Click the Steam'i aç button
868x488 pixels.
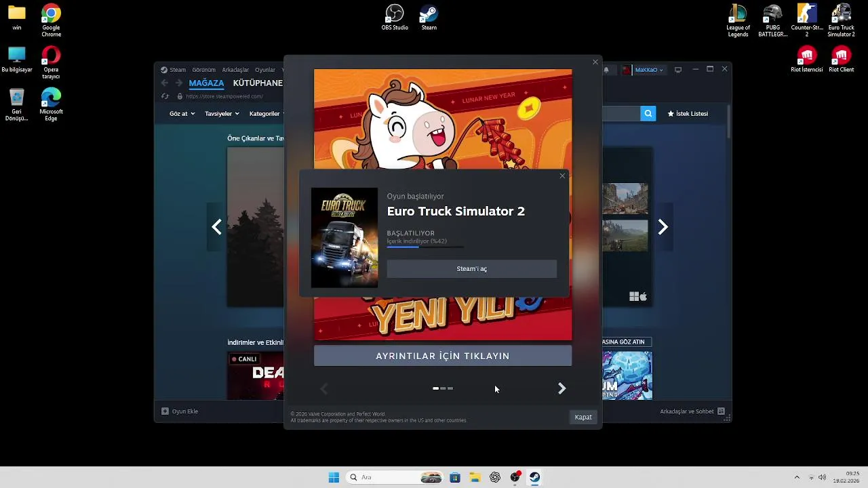point(471,269)
